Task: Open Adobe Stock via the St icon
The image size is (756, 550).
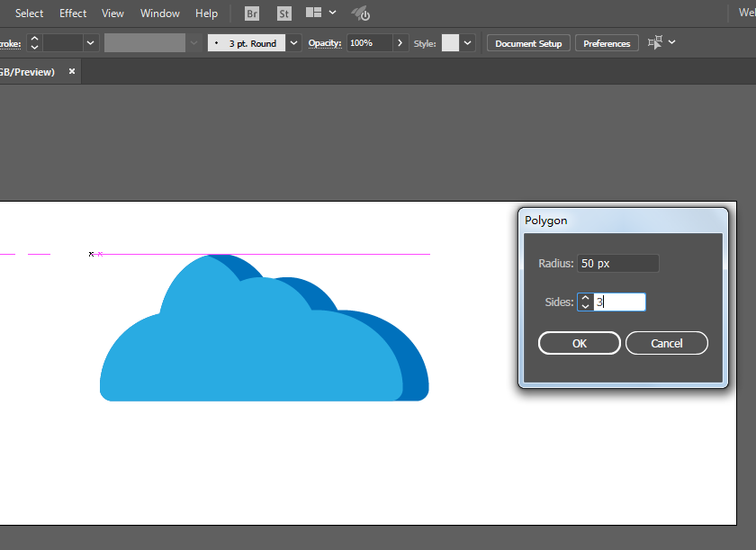Action: click(x=284, y=14)
